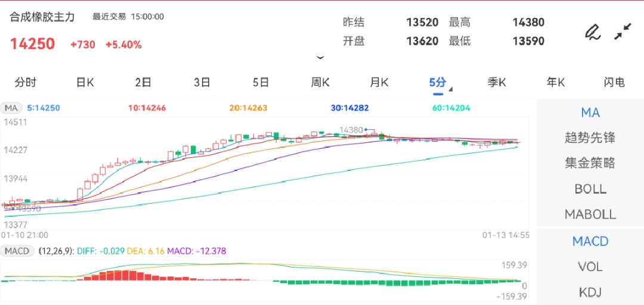Click the 14511 price axis label

tap(15, 122)
